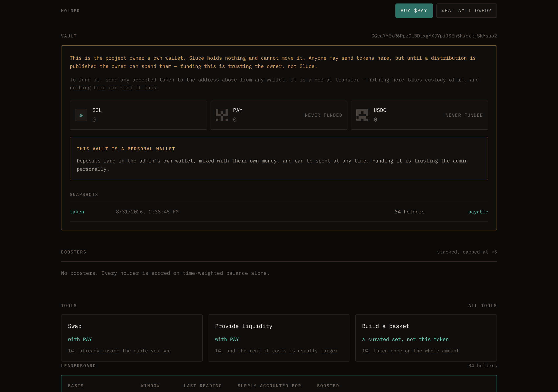
Task: Click the payable link in snapshot row
Action: pos(478,212)
